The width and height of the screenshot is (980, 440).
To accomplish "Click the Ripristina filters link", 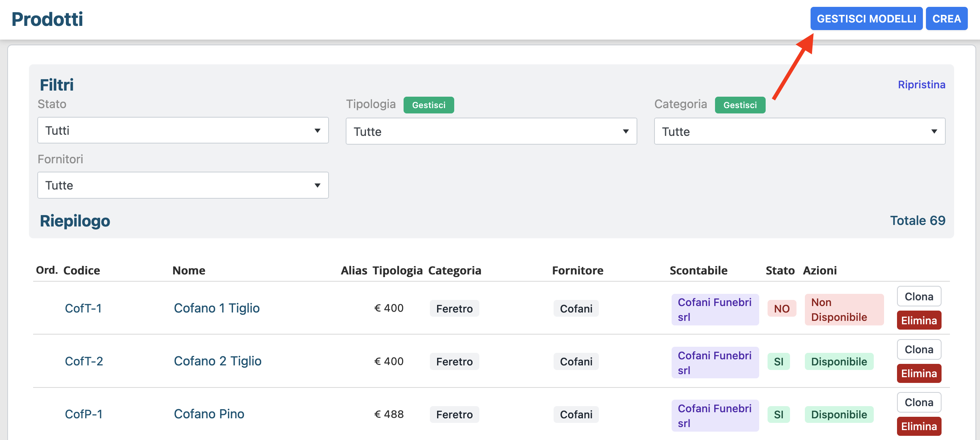I will (x=921, y=84).
